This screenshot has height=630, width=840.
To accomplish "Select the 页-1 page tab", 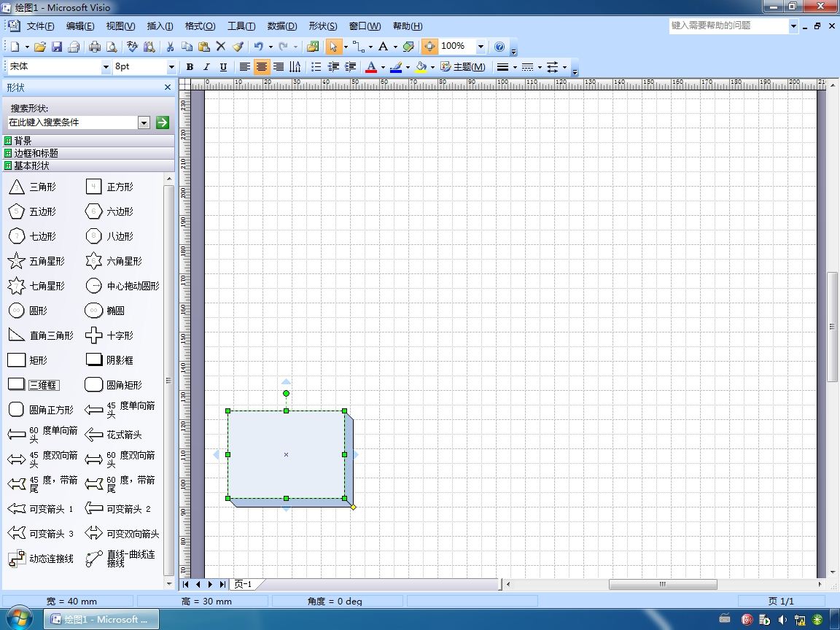I will coord(244,584).
